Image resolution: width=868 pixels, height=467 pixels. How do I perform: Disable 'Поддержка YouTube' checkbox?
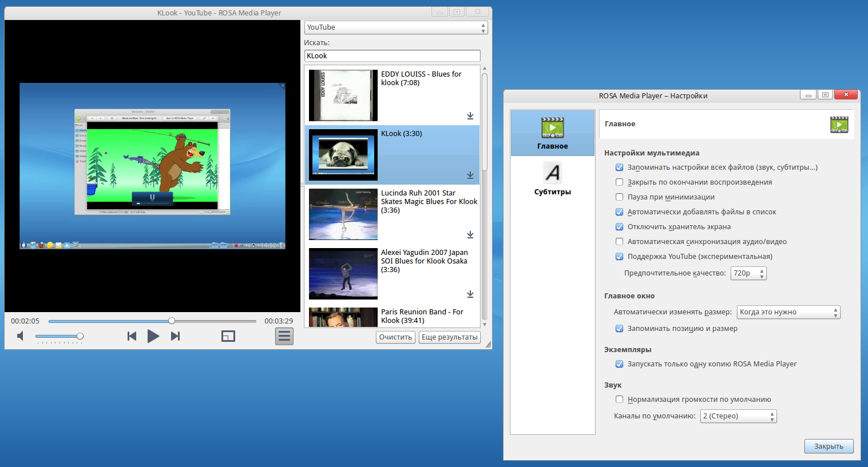619,257
